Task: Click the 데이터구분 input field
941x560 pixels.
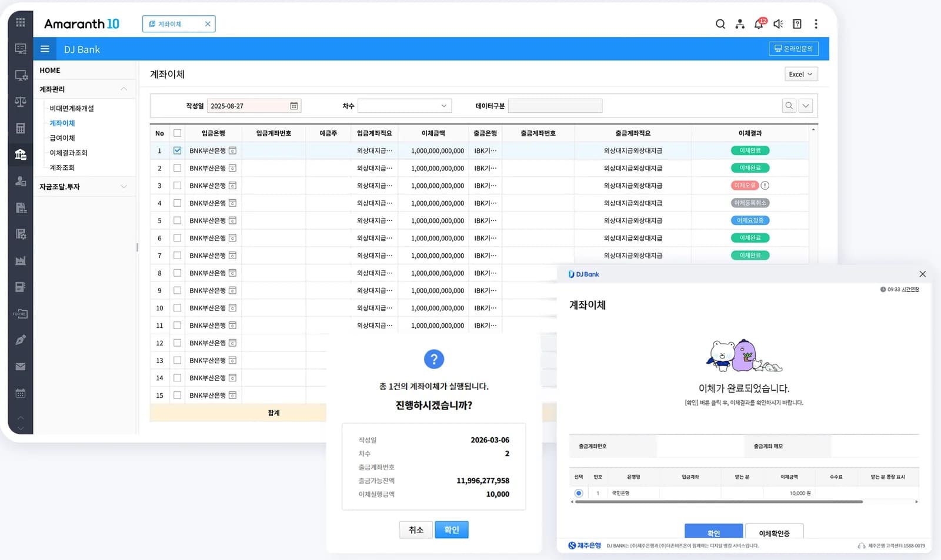Action: click(555, 106)
